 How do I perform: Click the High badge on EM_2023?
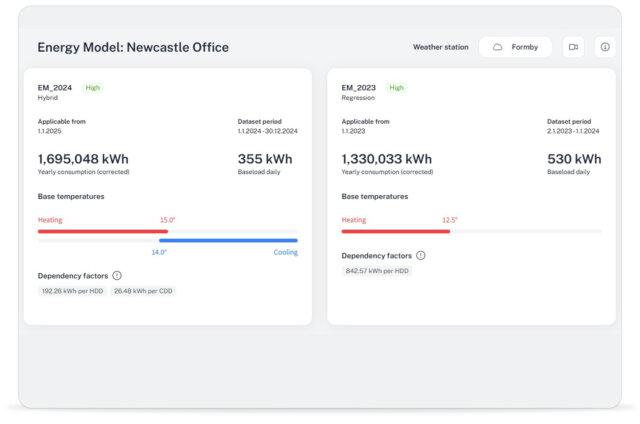click(x=397, y=88)
